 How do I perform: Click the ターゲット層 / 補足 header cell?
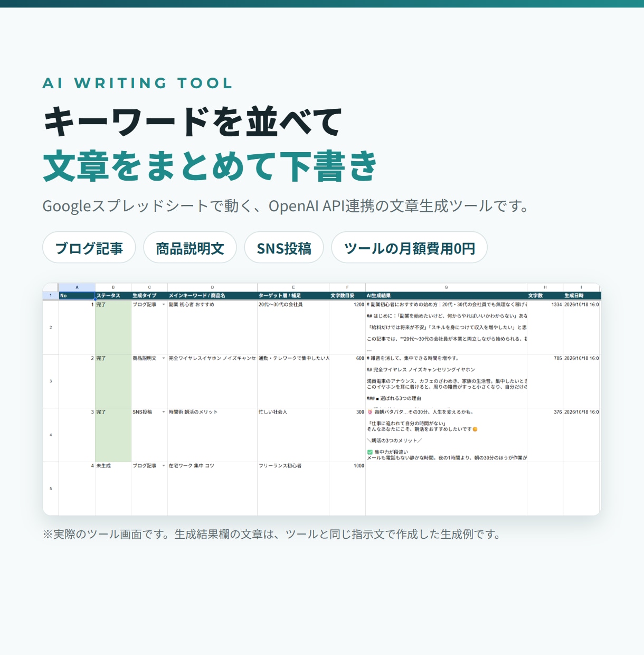pyautogui.click(x=293, y=296)
